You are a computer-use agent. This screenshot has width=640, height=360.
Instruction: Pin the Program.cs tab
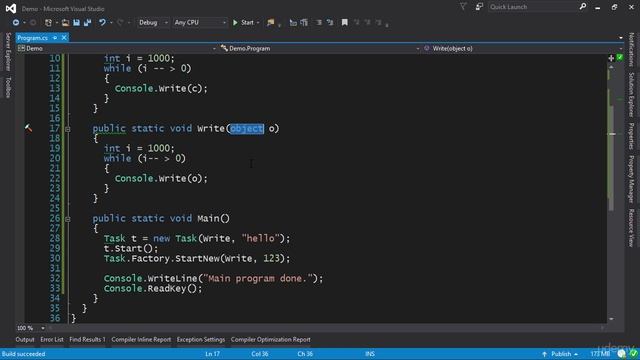click(55, 38)
